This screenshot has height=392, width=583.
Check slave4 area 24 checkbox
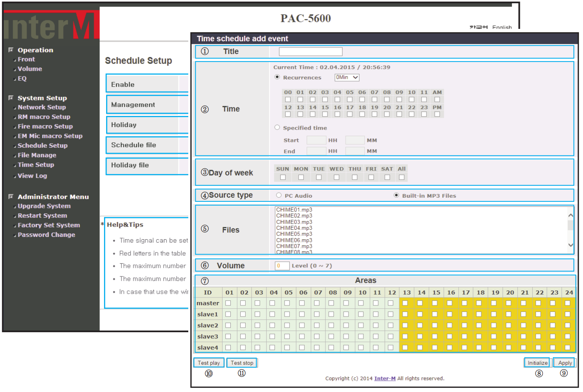[x=568, y=347]
